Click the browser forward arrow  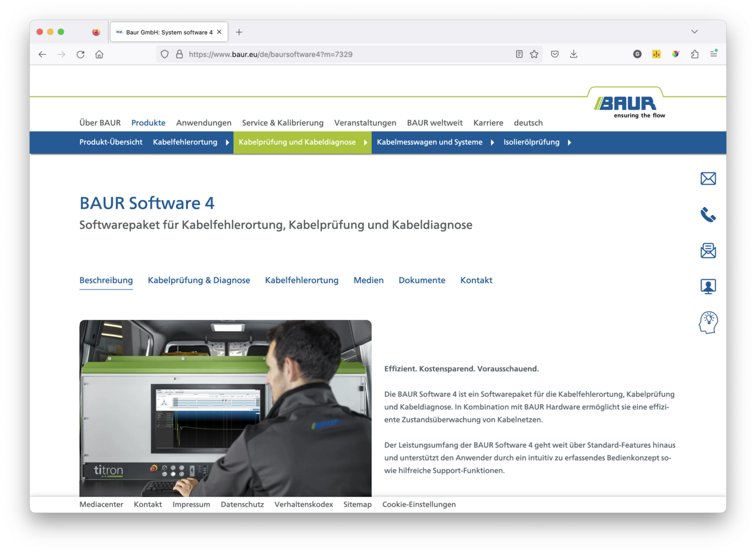61,54
